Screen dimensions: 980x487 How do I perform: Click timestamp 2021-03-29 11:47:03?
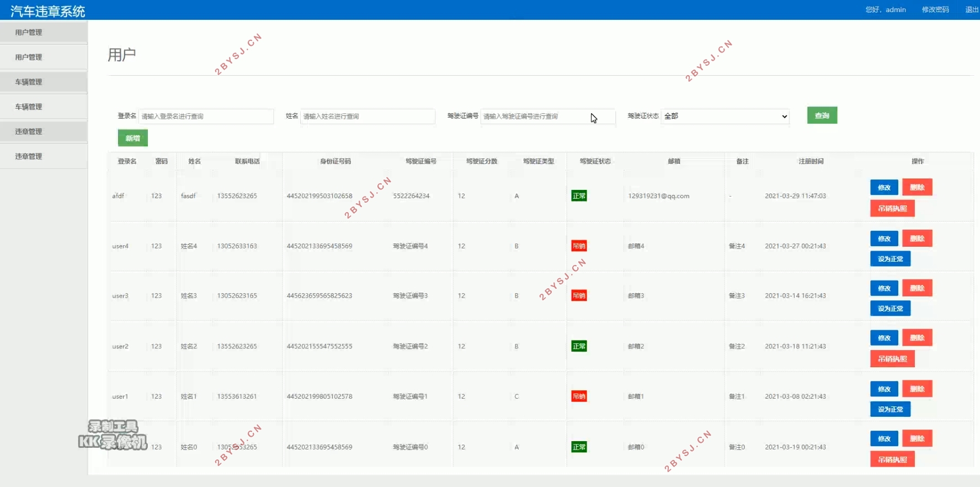click(796, 196)
